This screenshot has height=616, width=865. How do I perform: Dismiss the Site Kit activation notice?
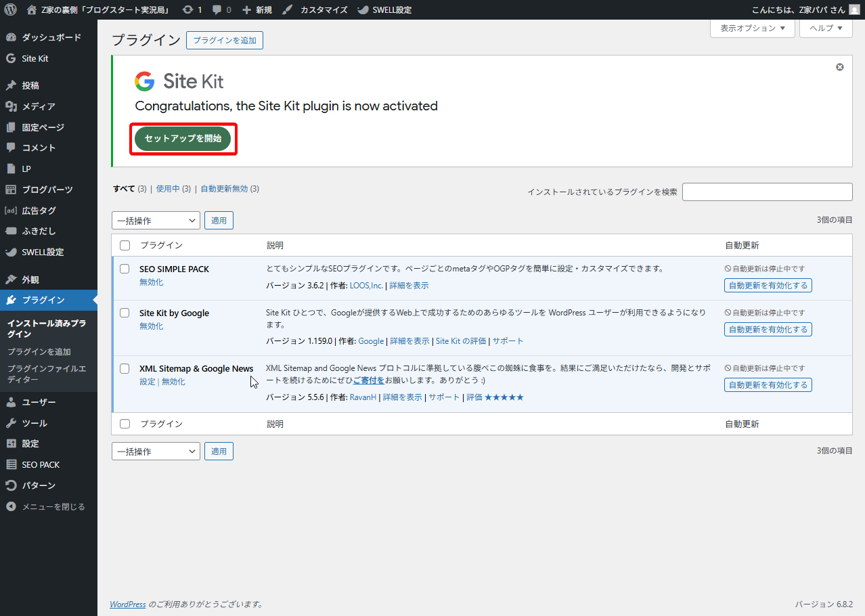click(x=840, y=67)
